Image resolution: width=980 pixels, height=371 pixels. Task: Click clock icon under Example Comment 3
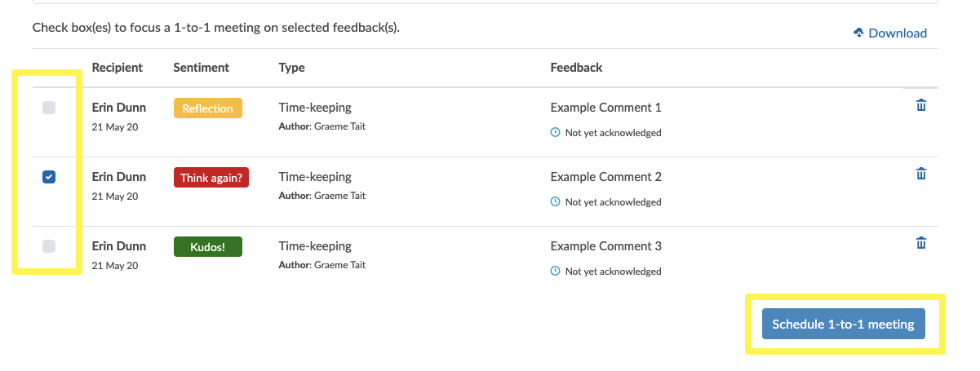tap(556, 271)
